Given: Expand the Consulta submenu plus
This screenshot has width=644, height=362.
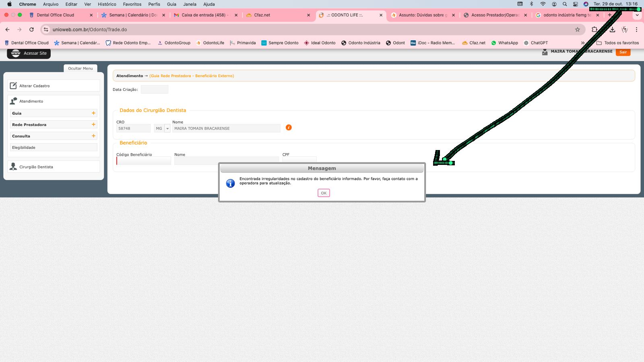Looking at the screenshot, I should tap(93, 136).
